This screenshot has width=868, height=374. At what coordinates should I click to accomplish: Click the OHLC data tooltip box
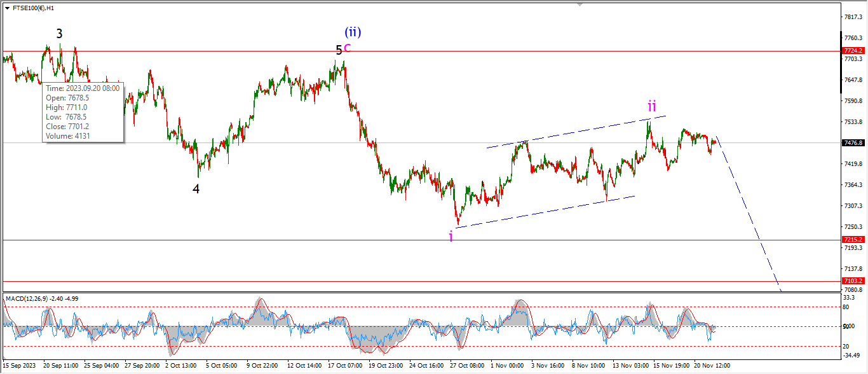(x=83, y=112)
